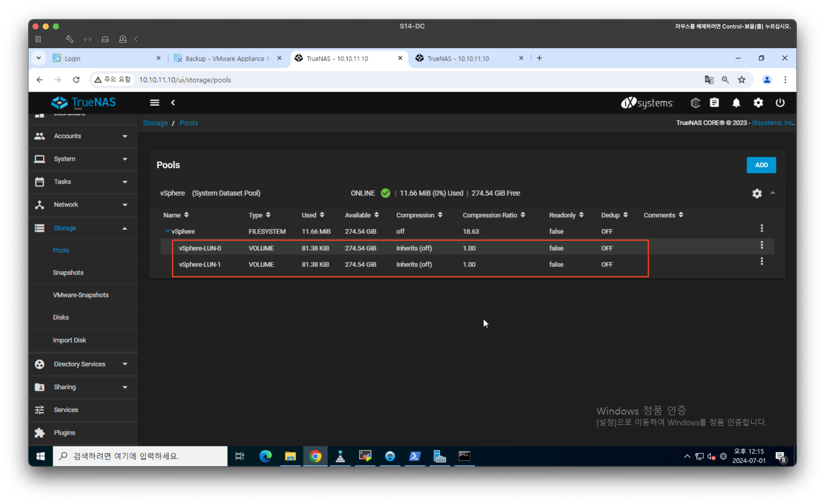The width and height of the screenshot is (825, 504).
Task: Open the vSphere-LUN-0 three-dot actions menu
Action: click(x=762, y=245)
